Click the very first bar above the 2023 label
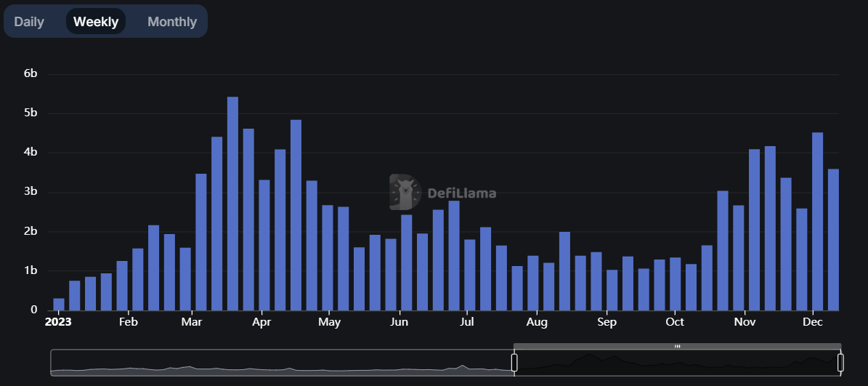The width and height of the screenshot is (868, 386). click(59, 304)
